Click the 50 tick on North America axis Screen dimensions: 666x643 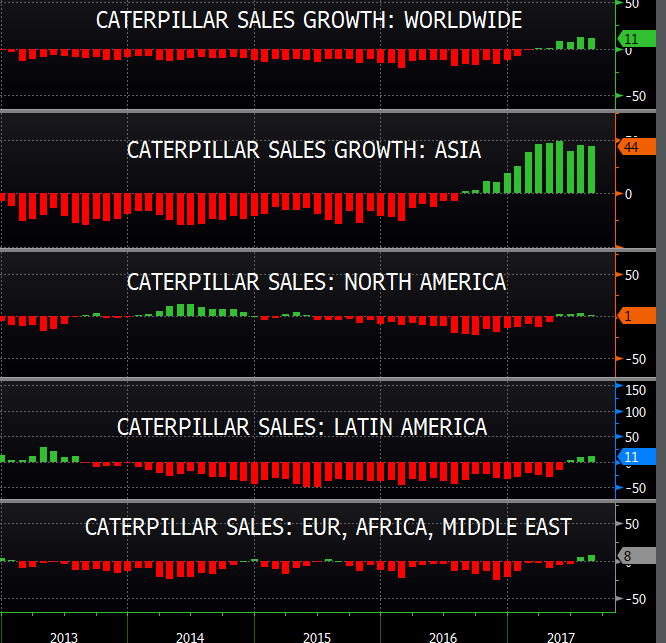pyautogui.click(x=632, y=275)
